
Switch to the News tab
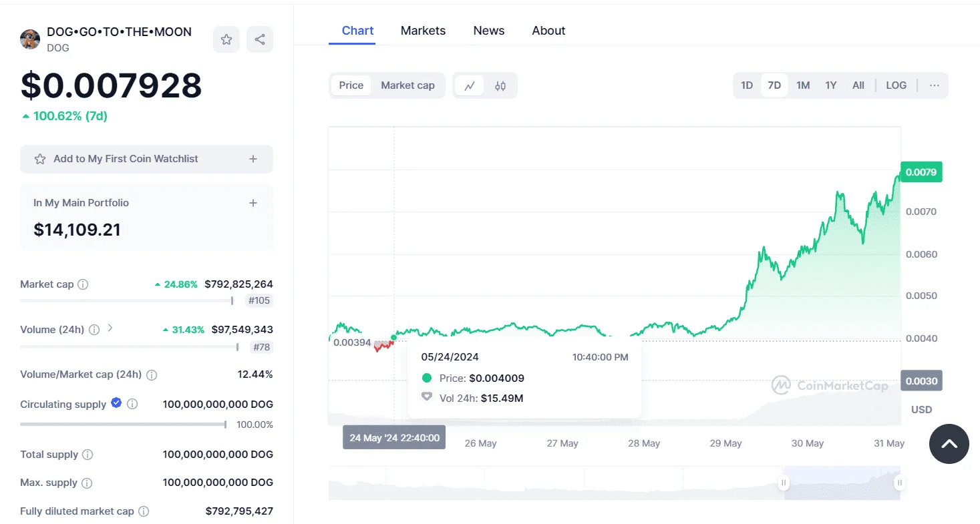489,31
